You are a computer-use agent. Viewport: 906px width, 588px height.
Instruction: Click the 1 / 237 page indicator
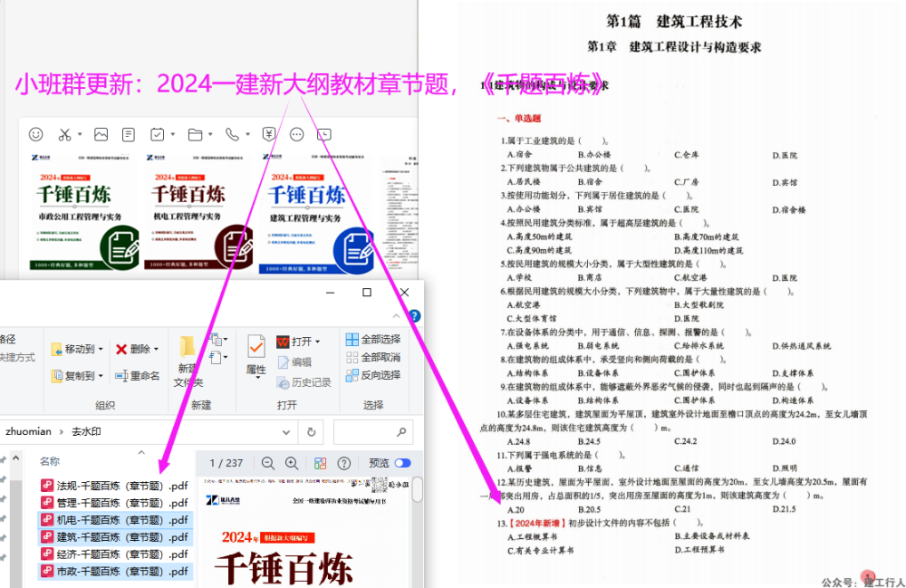[226, 463]
